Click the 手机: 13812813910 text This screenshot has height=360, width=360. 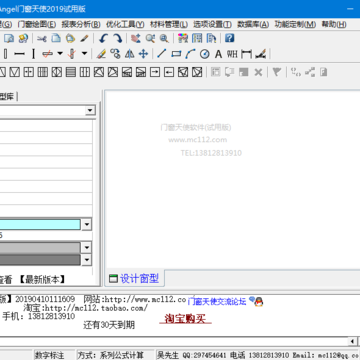coord(39,316)
